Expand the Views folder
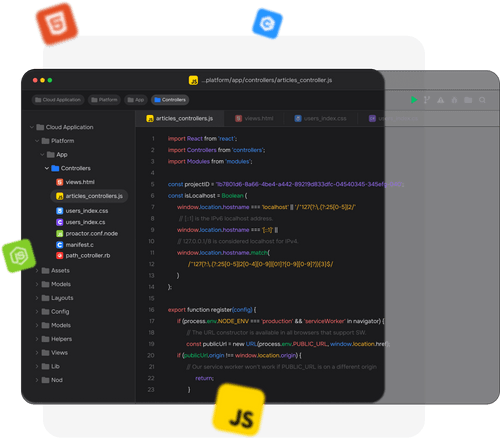500x439 pixels. point(37,352)
